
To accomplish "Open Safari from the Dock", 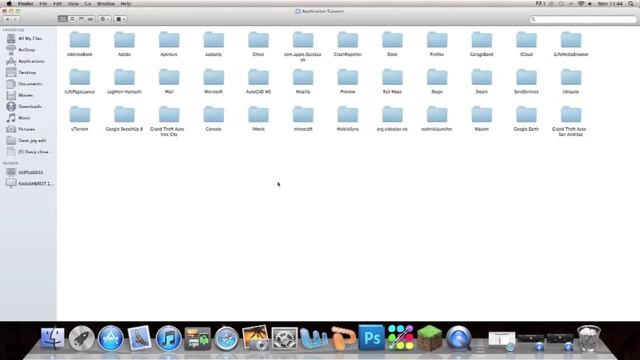I will point(227,339).
